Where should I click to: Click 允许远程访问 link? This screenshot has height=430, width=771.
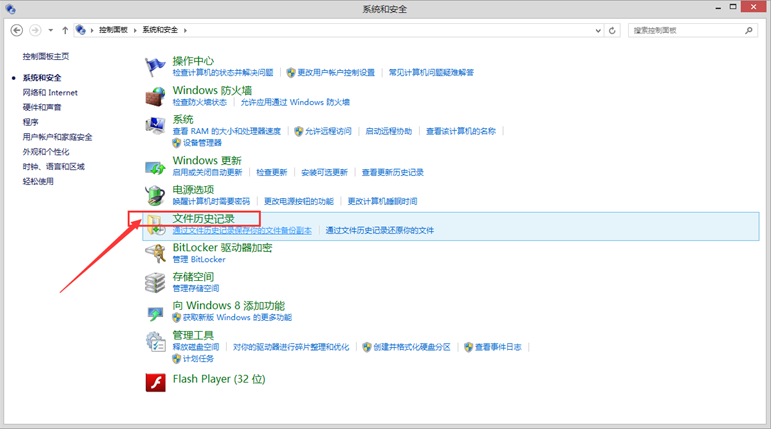[x=328, y=131]
